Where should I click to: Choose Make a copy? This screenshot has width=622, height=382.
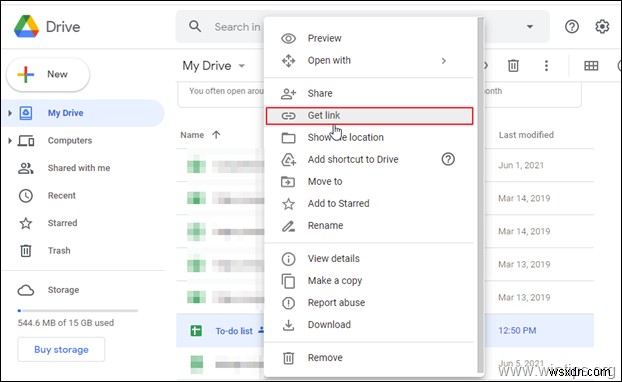(x=369, y=280)
